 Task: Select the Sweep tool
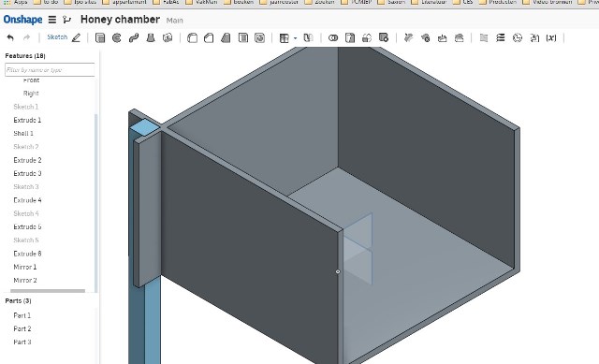point(134,37)
